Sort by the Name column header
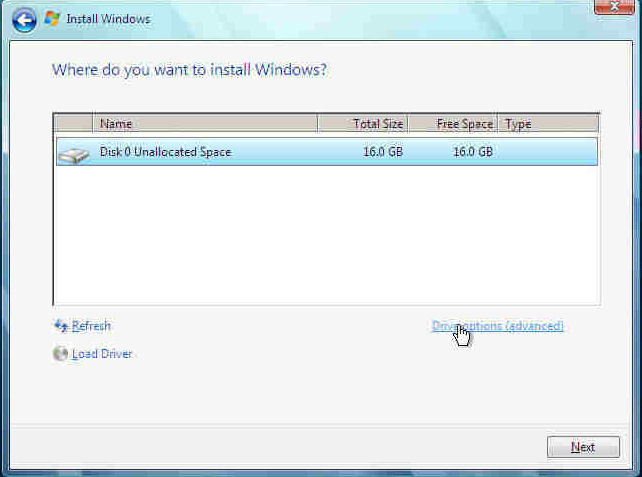Image resolution: width=642 pixels, height=477 pixels. point(205,124)
